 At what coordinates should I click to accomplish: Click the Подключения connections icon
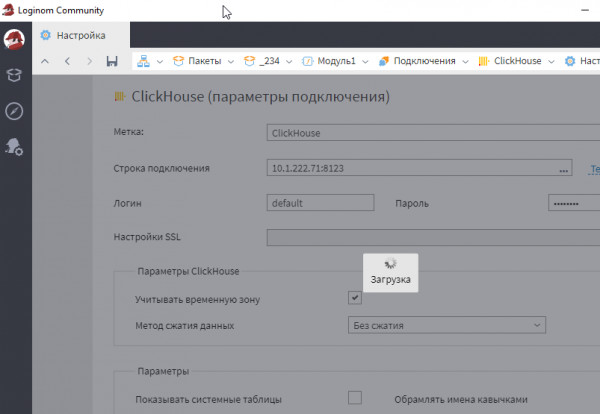click(x=384, y=61)
